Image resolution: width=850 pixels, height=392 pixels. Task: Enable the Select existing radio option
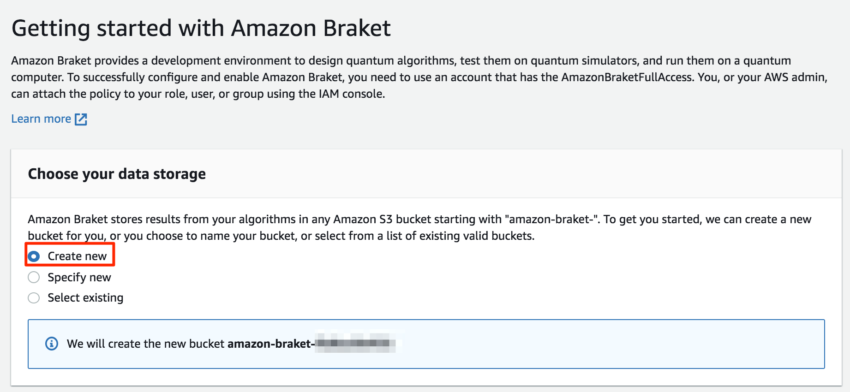[34, 298]
